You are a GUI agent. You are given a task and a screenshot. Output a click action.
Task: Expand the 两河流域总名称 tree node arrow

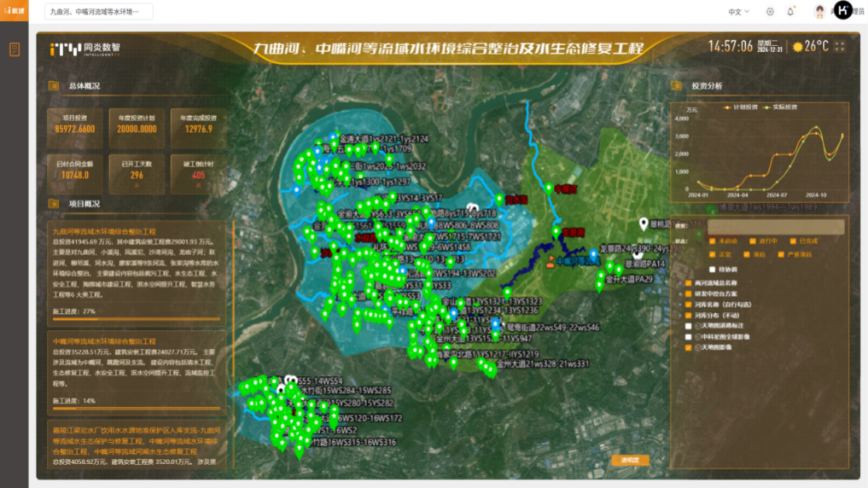coord(679,282)
